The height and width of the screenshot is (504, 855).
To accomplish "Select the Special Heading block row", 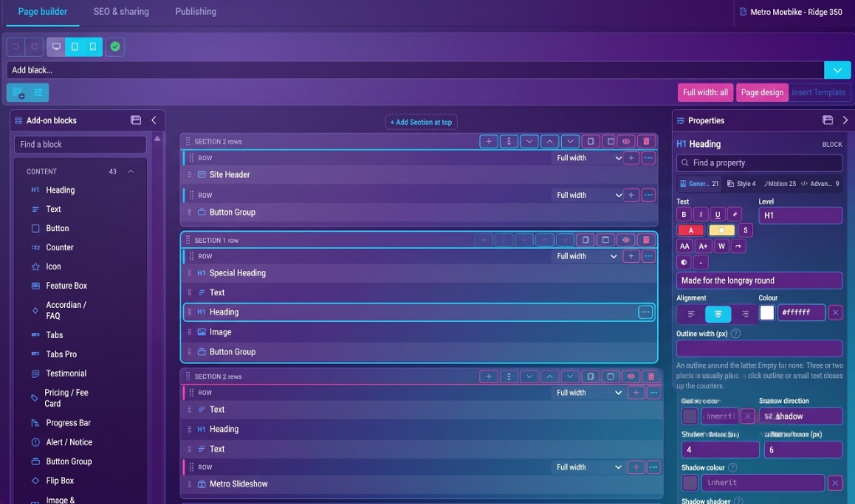I will pos(419,273).
